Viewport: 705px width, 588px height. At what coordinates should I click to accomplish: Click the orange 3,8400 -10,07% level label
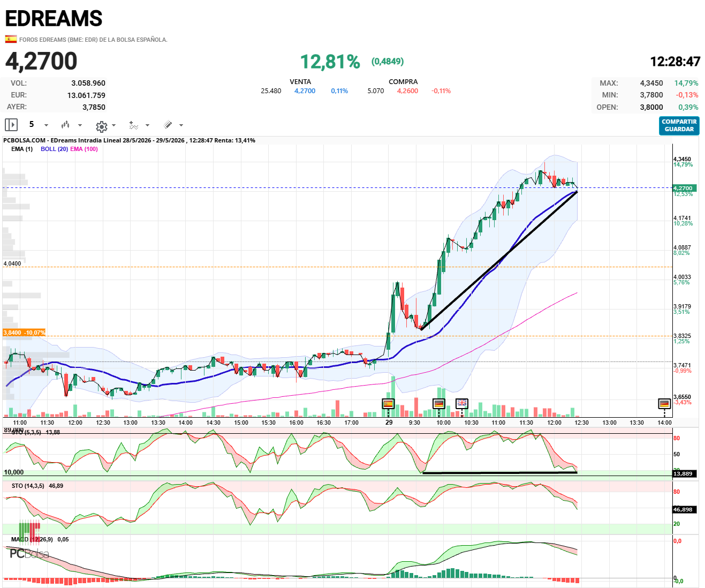pos(24,333)
